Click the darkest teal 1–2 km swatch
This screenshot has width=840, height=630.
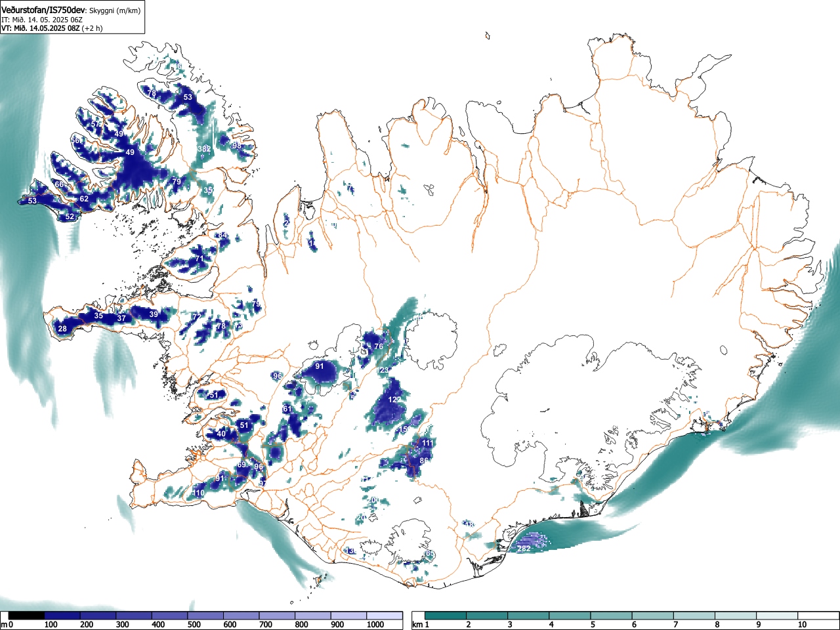tap(446, 616)
